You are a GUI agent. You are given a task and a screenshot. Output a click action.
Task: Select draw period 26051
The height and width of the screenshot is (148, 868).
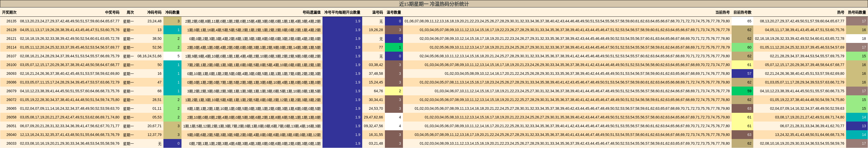(x=11, y=126)
